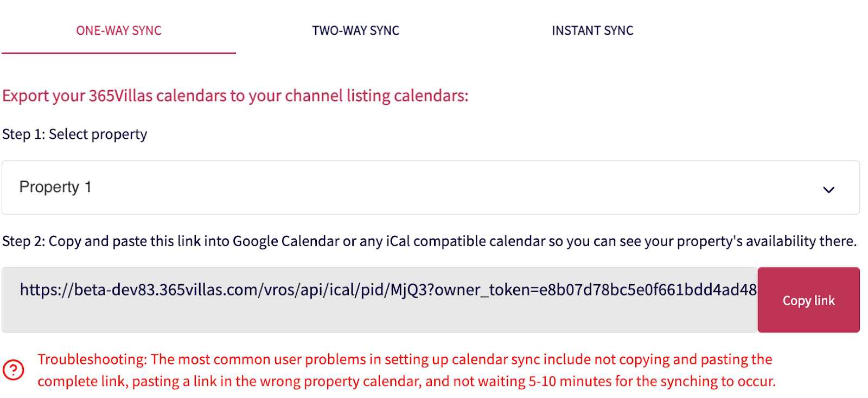Select the INSTANT SYNC tab
868x398 pixels.
(592, 31)
